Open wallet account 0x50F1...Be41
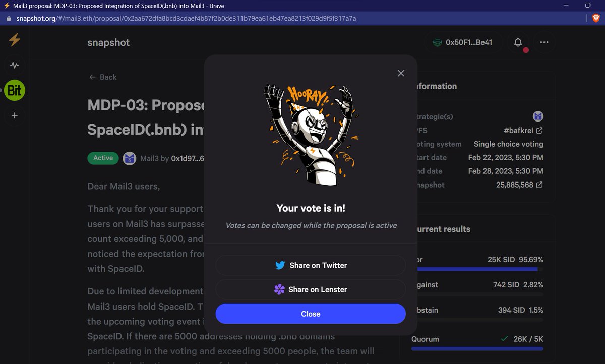Viewport: 605px width, 364px height. coord(463,42)
